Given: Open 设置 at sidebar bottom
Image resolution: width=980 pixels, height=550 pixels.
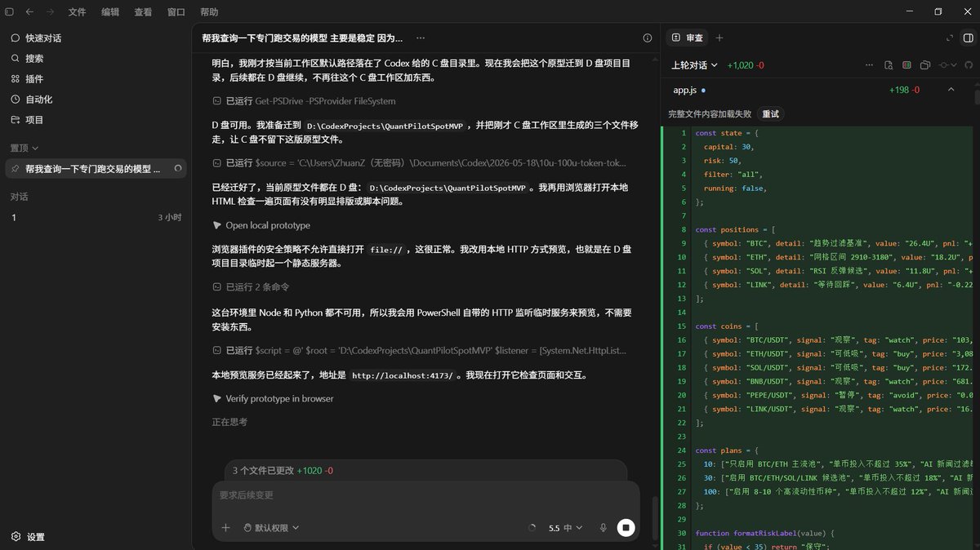Looking at the screenshot, I should tap(29, 537).
